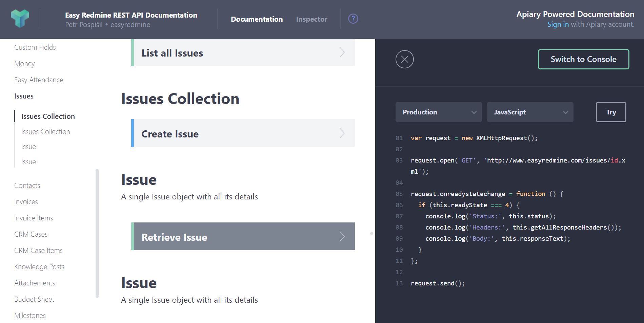
Task: Open the JavaScript language dropdown
Action: pyautogui.click(x=530, y=112)
